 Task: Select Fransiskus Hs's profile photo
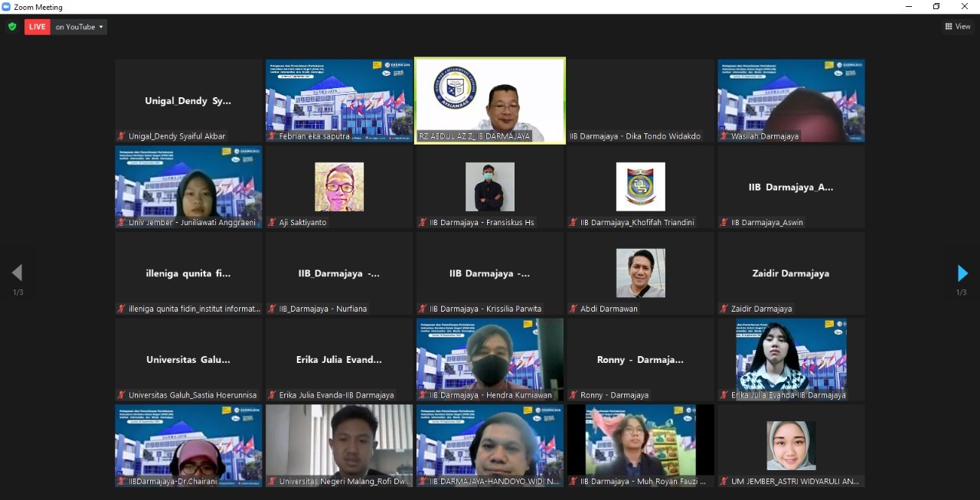(x=490, y=187)
